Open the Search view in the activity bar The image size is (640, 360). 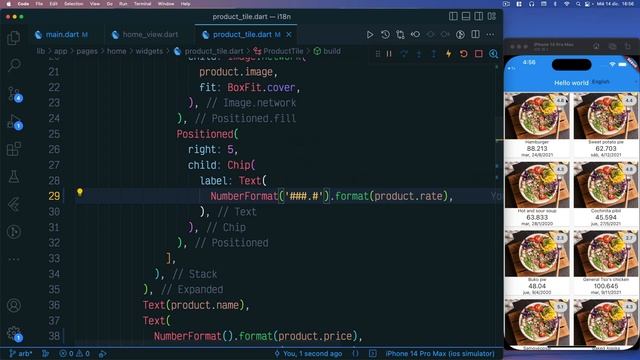[x=14, y=65]
